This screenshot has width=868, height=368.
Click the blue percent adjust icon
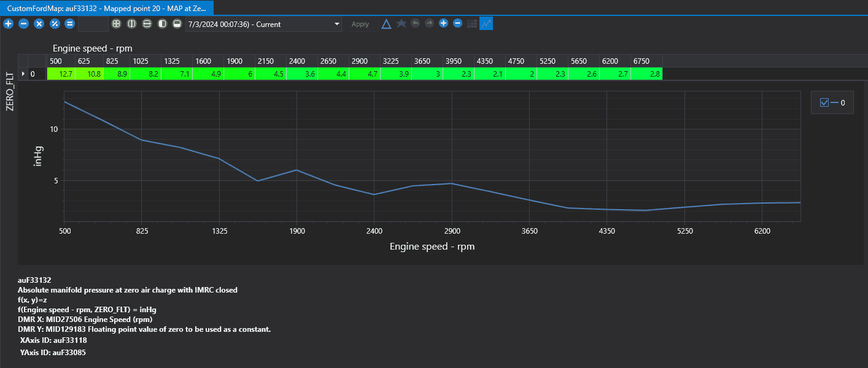(54, 24)
